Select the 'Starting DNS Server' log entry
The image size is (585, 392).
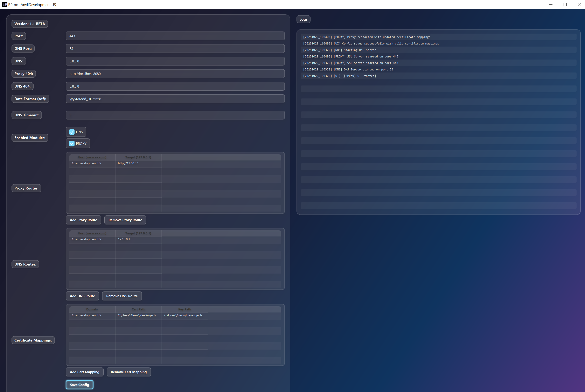pyautogui.click(x=438, y=50)
